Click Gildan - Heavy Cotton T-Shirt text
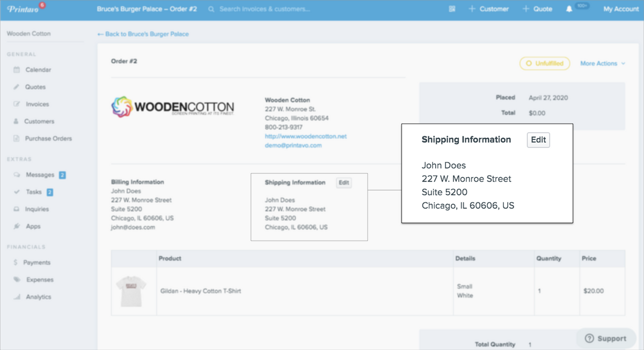This screenshot has height=350, width=644. [x=201, y=291]
